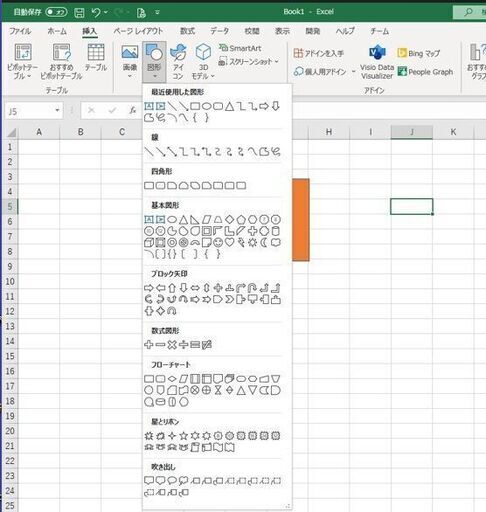Click the Undo arrow icon
Image resolution: width=486 pixels, height=512 pixels.
pos(96,13)
